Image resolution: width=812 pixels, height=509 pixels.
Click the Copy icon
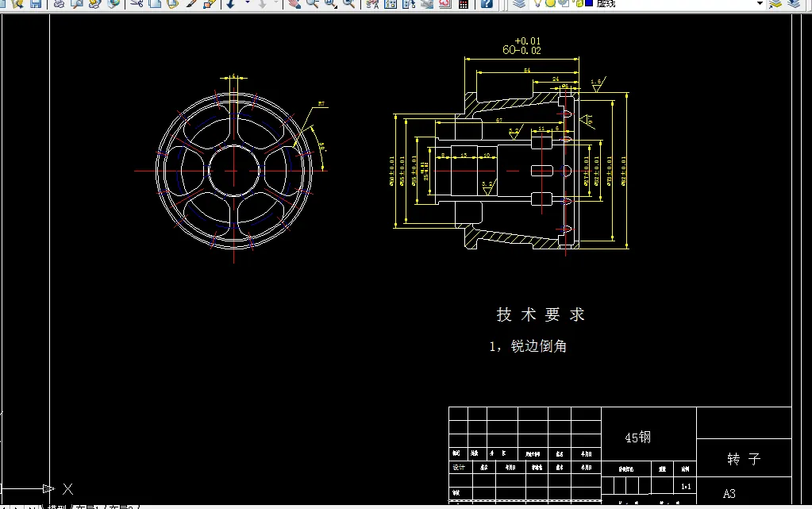coord(155,4)
